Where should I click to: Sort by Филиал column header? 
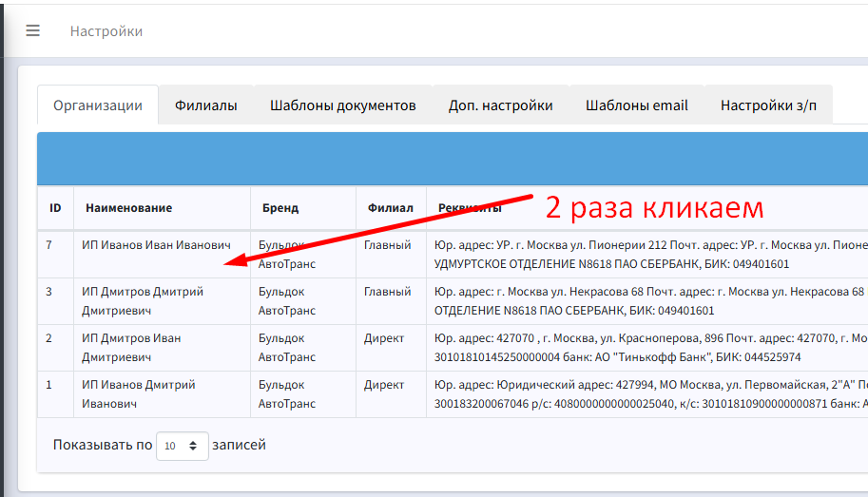tap(390, 208)
